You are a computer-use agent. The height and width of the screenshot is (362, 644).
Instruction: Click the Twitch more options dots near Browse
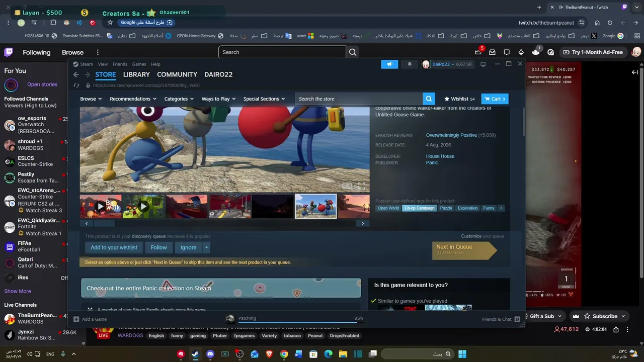(x=98, y=52)
